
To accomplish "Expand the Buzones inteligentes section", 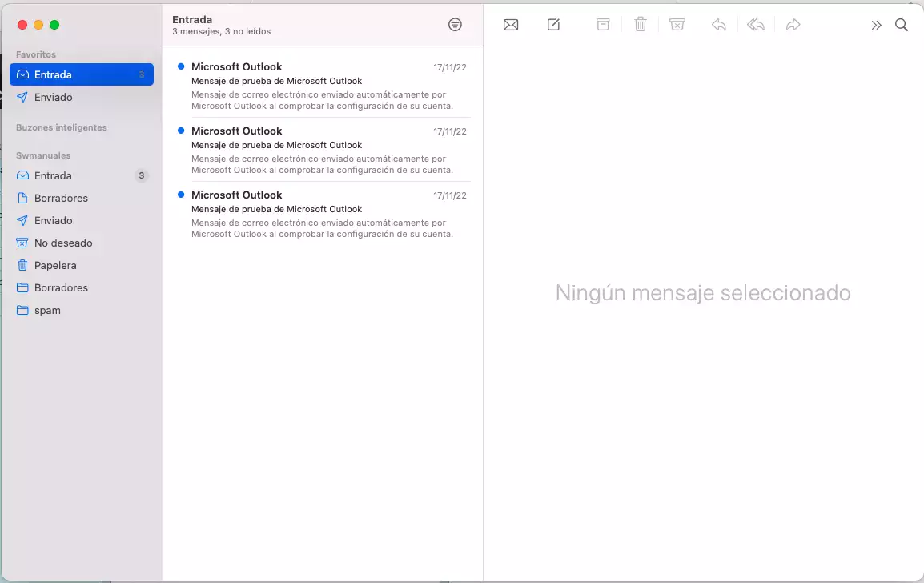I will [x=62, y=127].
